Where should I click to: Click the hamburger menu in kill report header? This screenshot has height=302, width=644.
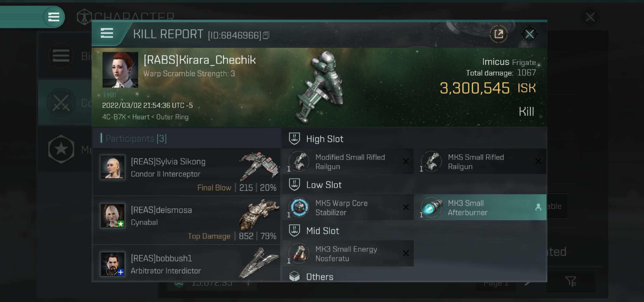pyautogui.click(x=107, y=34)
